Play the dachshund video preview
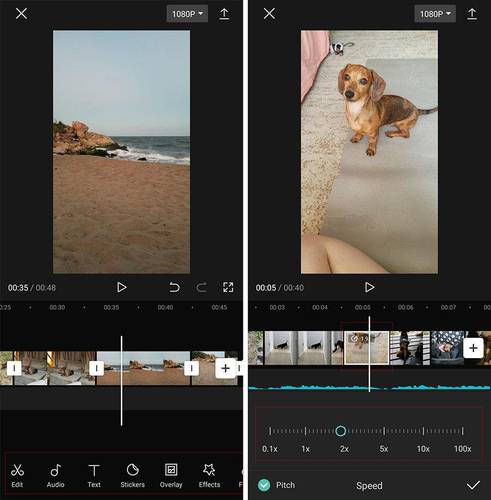 click(369, 287)
